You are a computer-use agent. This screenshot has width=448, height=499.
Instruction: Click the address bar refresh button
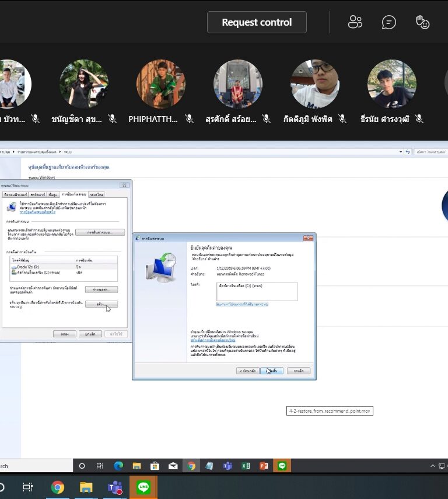tap(408, 152)
